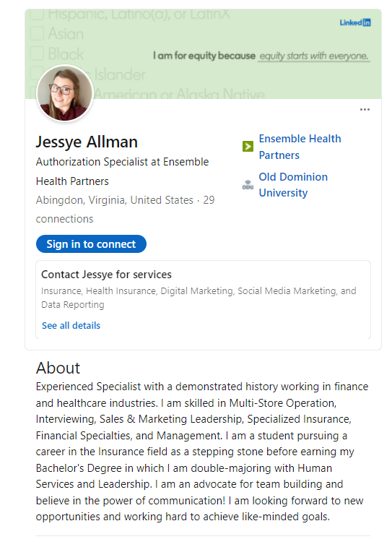View Jessye Allman's profile photo
Screen dimensions: 392x547
(x=65, y=93)
